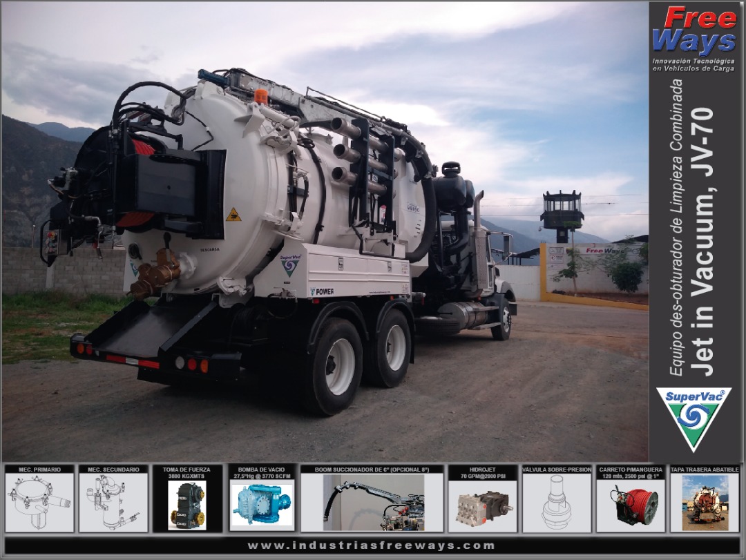Click the SuperVac triangle logo
The width and height of the screenshot is (746, 560).
click(x=694, y=420)
